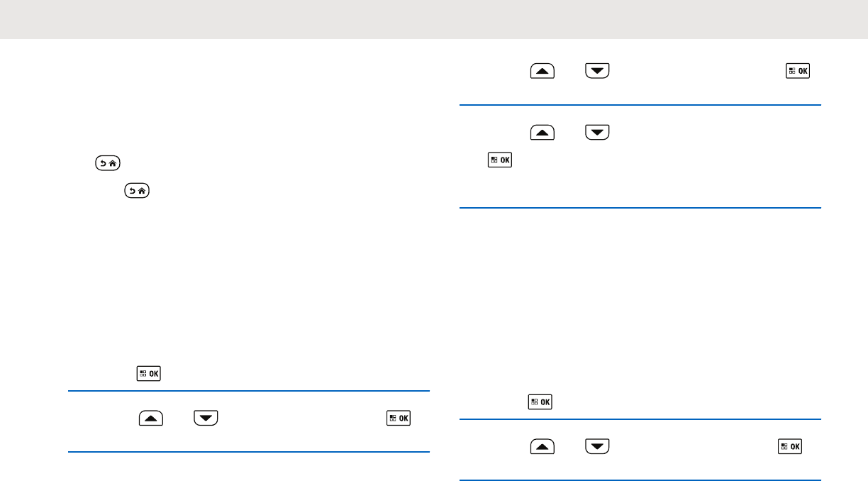
Task: Select the standalone menu OK icon in left column
Action: [149, 373]
